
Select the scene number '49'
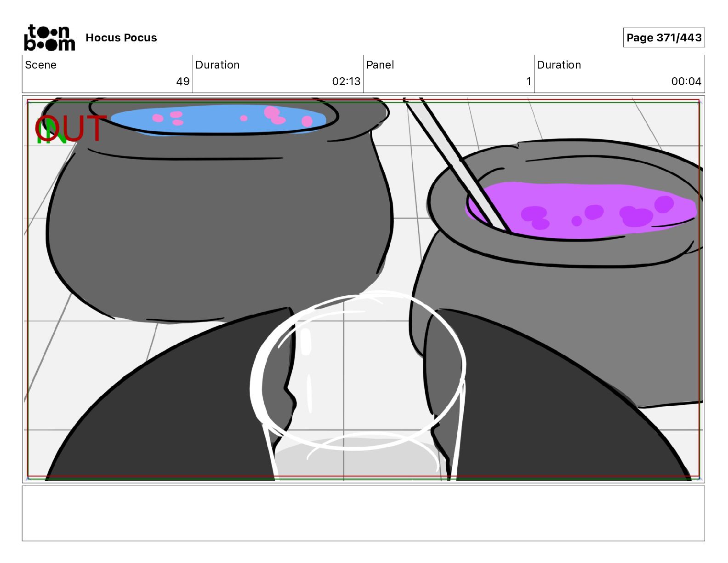(x=183, y=81)
